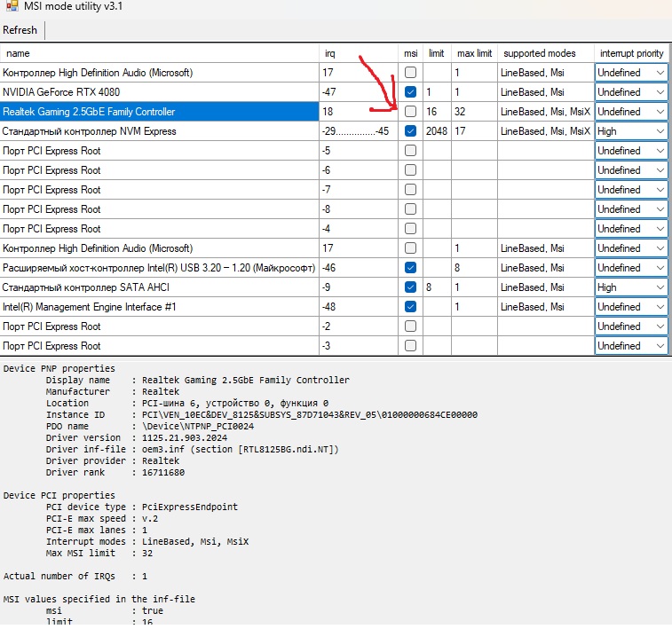Click the irq column header
The height and width of the screenshot is (629, 672).
coord(358,53)
